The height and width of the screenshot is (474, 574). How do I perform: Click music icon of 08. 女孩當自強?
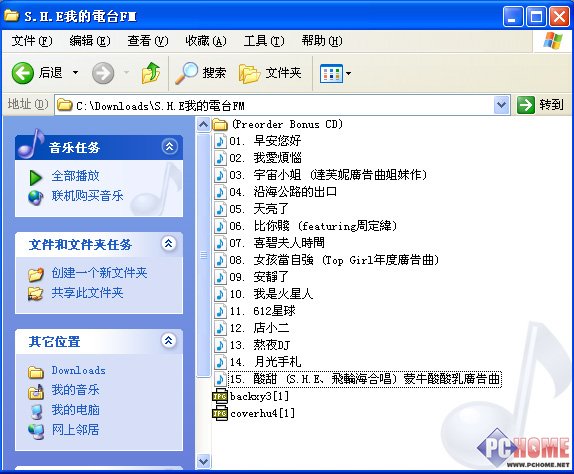(x=220, y=260)
